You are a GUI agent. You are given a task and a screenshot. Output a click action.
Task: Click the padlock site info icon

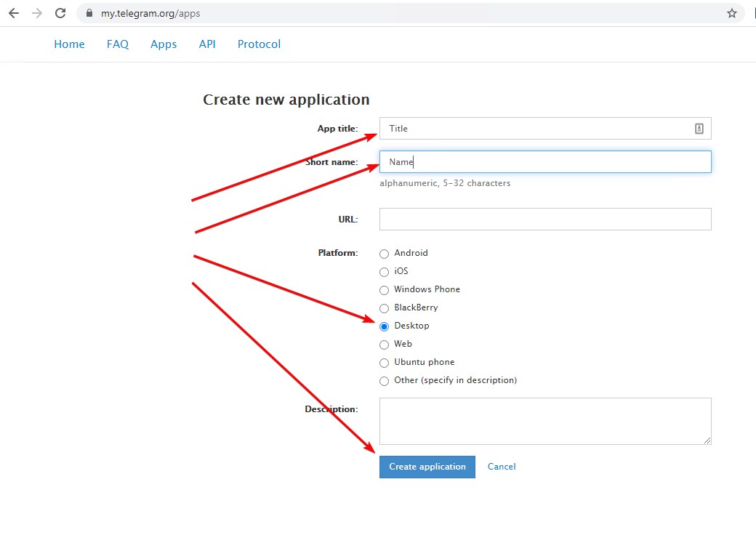tap(89, 13)
